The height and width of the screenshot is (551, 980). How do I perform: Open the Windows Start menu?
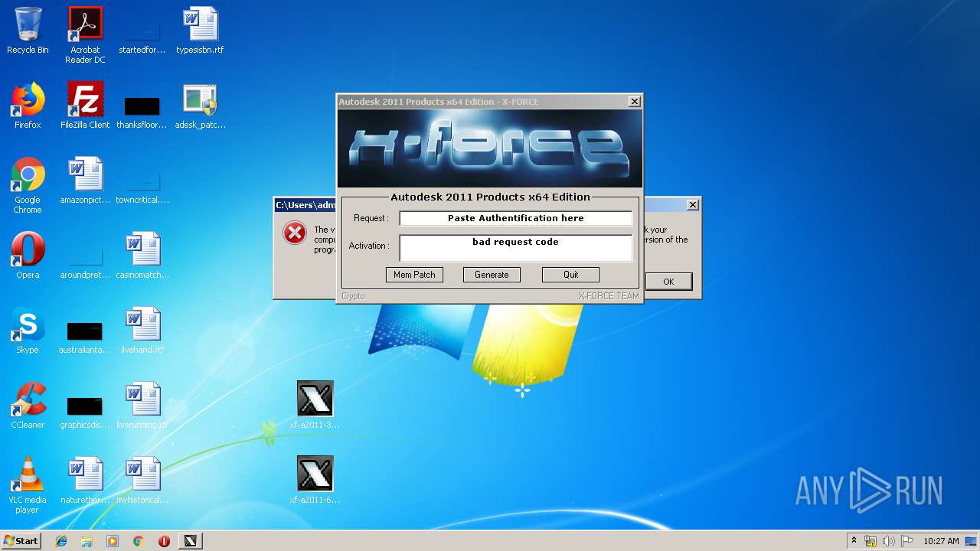21,541
